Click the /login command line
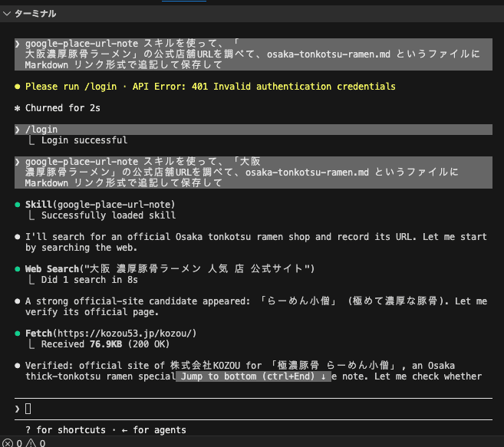504x447 pixels. click(x=253, y=130)
